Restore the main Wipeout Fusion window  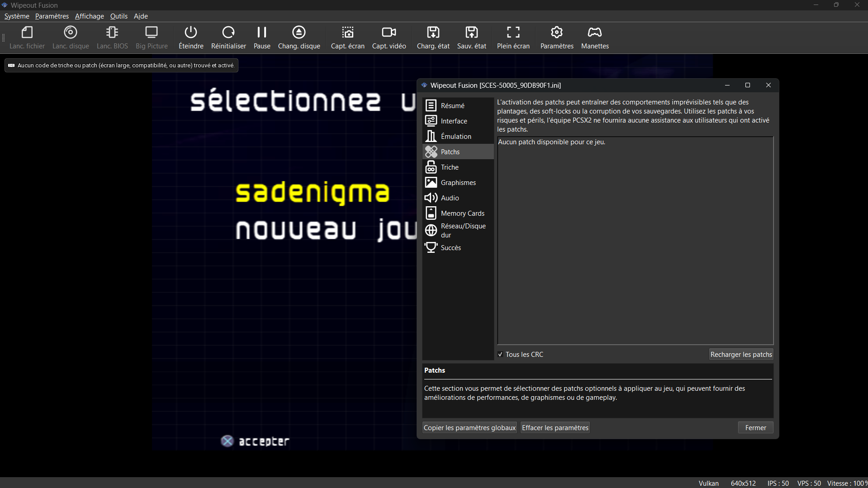pos(836,5)
